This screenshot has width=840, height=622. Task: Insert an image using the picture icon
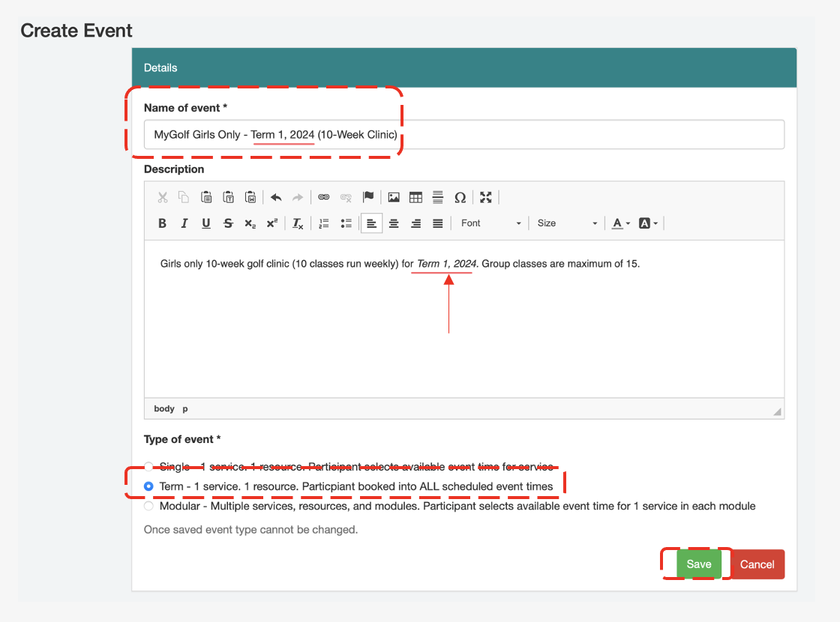click(394, 198)
